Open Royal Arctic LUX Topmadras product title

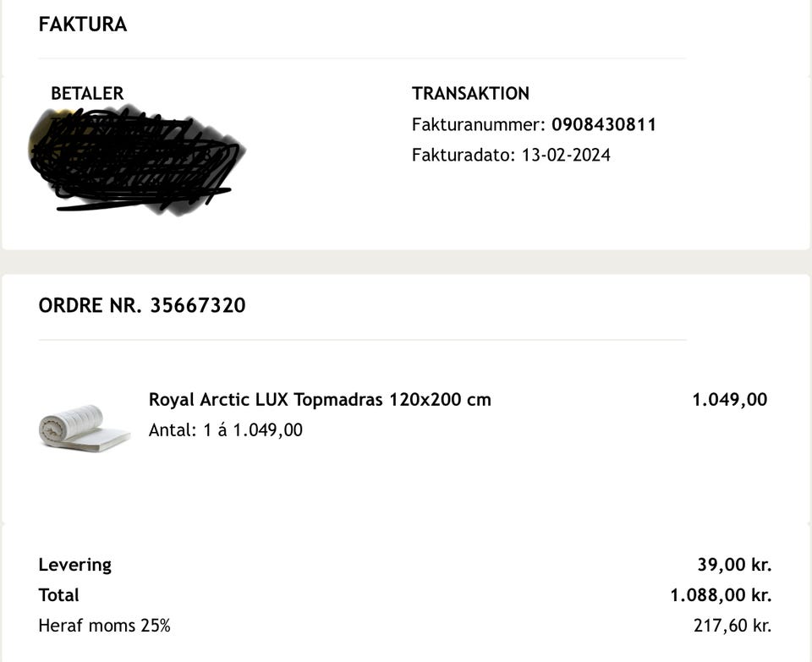click(320, 399)
